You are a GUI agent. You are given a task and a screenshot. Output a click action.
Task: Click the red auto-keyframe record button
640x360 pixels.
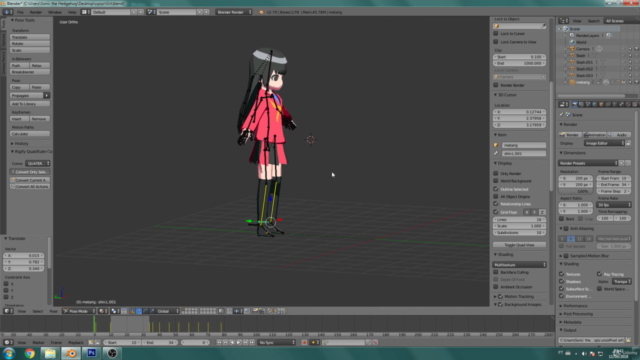click(x=304, y=342)
